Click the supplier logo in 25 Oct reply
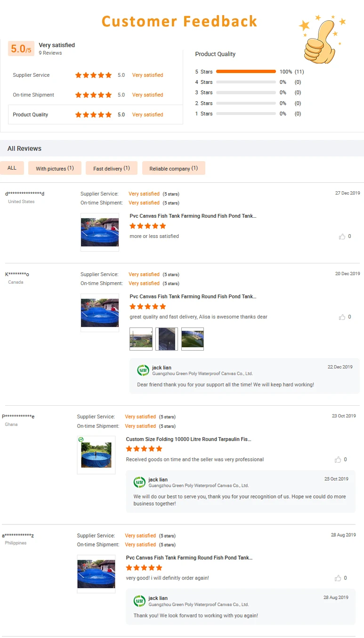The width and height of the screenshot is (364, 638). (x=139, y=483)
